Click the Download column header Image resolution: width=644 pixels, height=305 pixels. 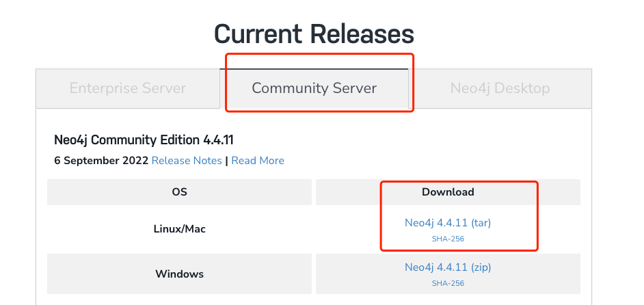[448, 192]
